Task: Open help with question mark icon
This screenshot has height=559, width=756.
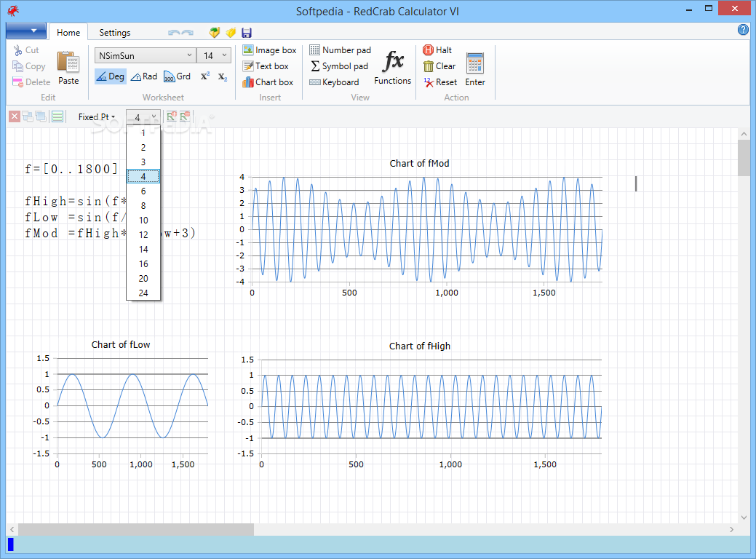Action: click(x=743, y=30)
